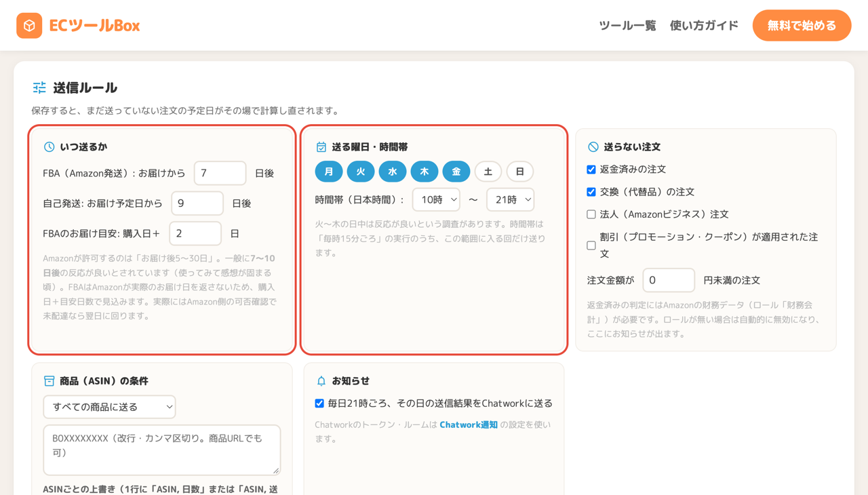Screen dimensions: 868x495
Task: Enable the 日 weekday pill
Action: pyautogui.click(x=520, y=172)
